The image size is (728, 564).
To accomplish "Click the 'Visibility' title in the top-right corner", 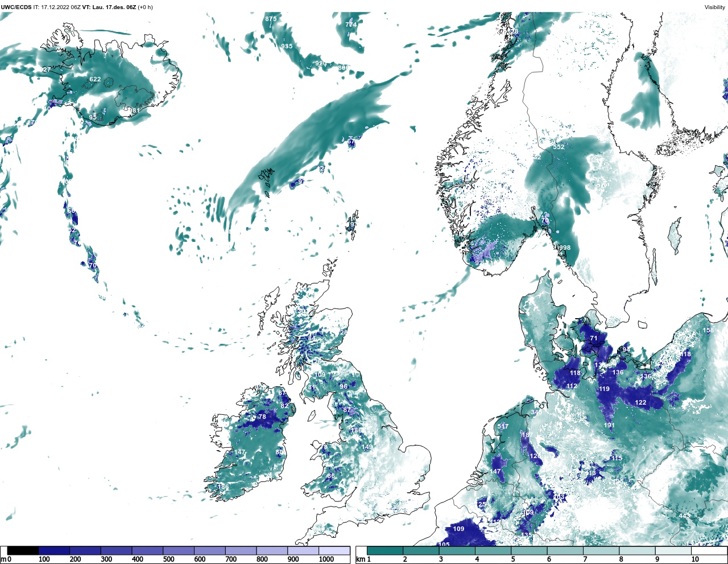I will (x=715, y=7).
